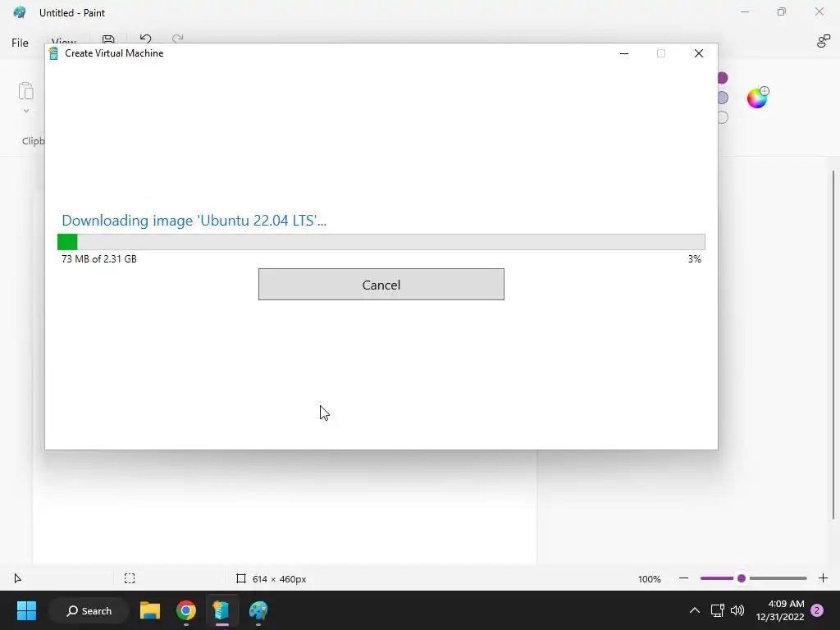Close the Create Virtual Machine dialog

699,53
